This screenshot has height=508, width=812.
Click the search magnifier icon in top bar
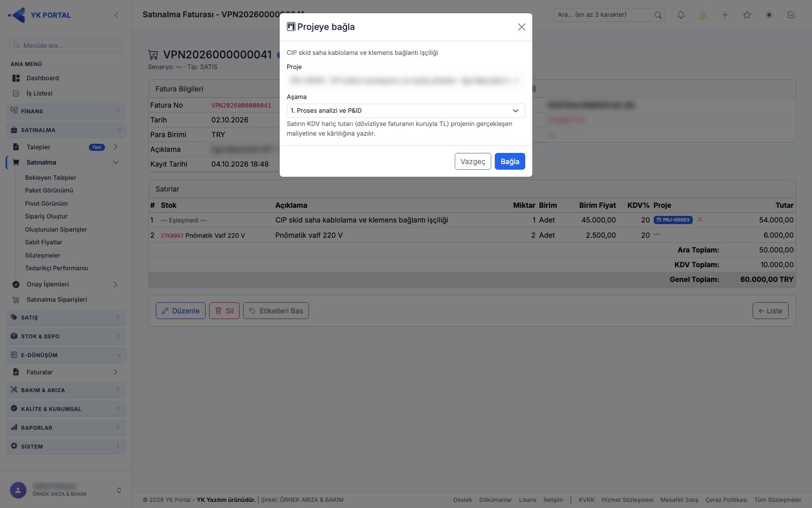[x=658, y=15]
